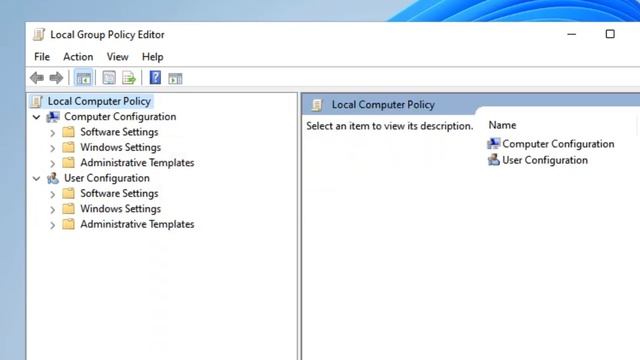Viewport: 640px width, 360px height.
Task: Click the Forward arrow toolbar button
Action: click(56, 78)
